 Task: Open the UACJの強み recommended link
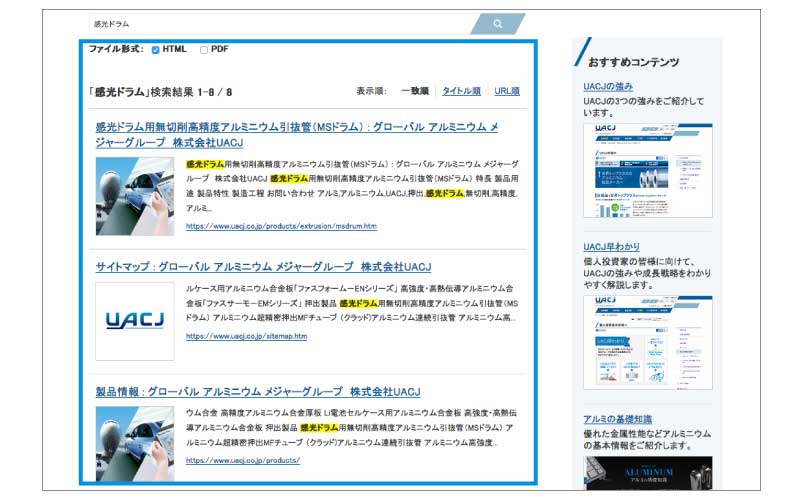[608, 86]
